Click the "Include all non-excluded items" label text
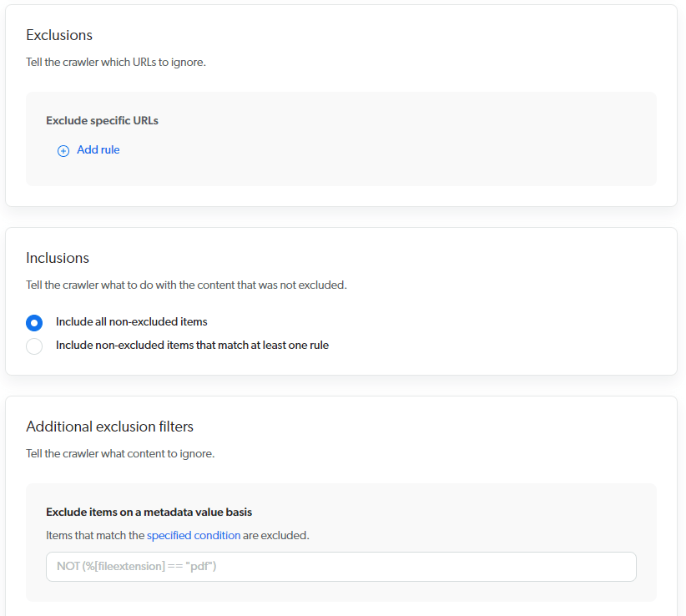This screenshot has height=616, width=686. pyautogui.click(x=131, y=321)
